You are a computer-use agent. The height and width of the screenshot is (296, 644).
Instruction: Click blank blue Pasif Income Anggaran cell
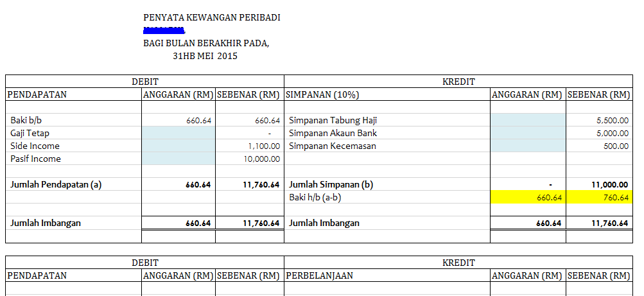178,159
